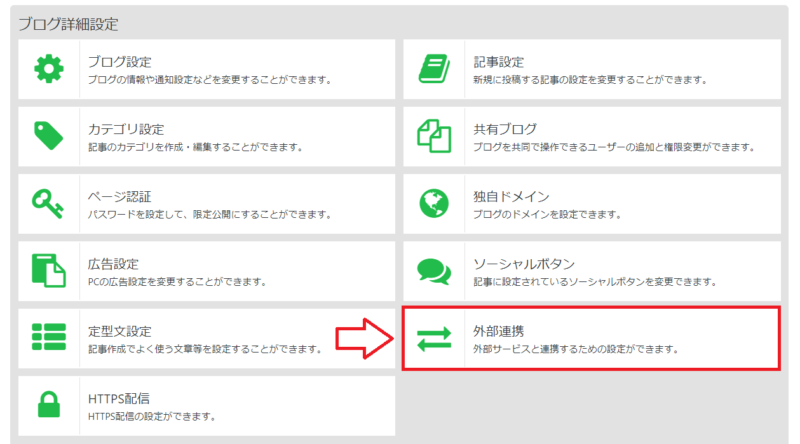800x444 pixels.
Task: Click description パスワードを設定して、限定公開にすることができます。
Action: [x=210, y=214]
